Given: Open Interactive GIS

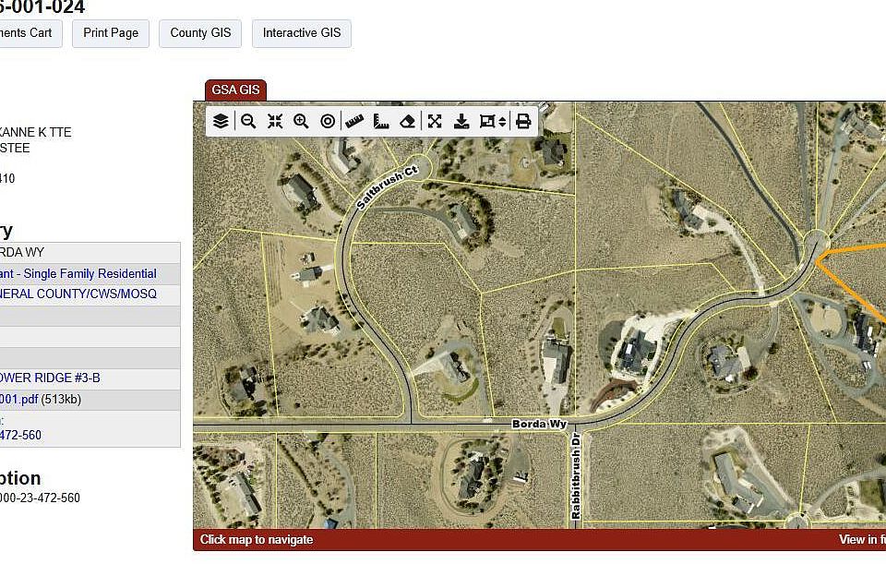Looking at the screenshot, I should pyautogui.click(x=302, y=33).
